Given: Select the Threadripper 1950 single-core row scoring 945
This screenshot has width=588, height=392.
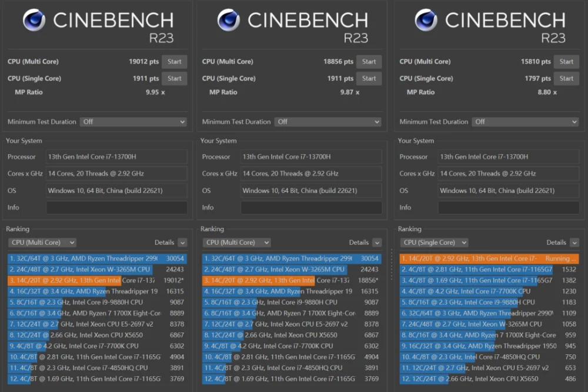Looking at the screenshot, I should coord(489,346).
